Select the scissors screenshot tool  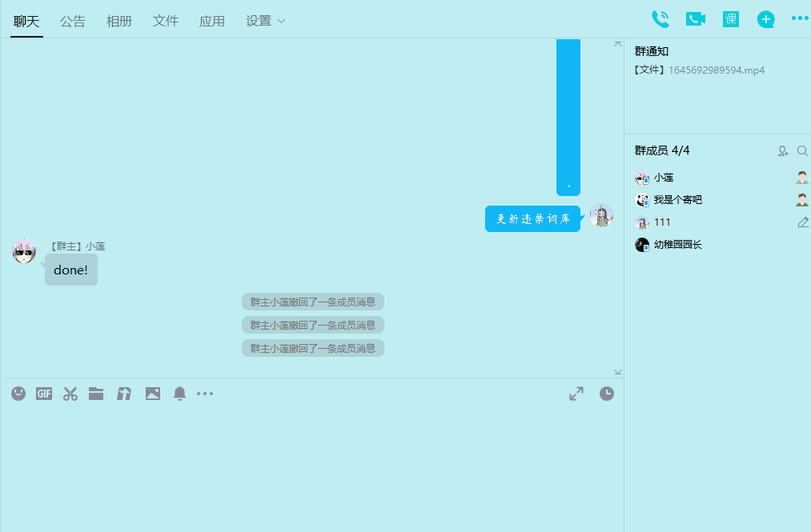(70, 394)
